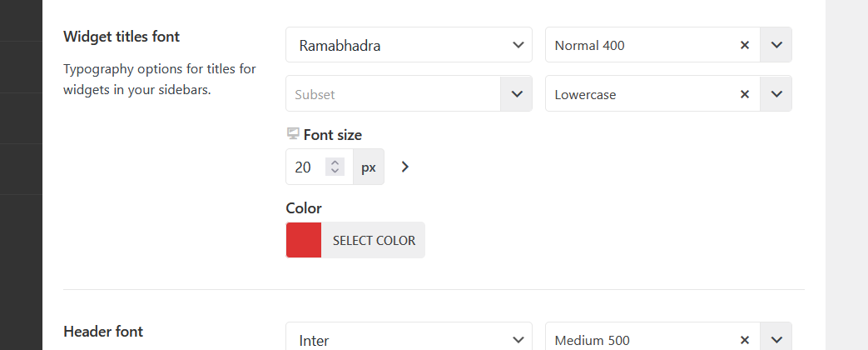868x350 pixels.
Task: Decrease font size with the down stepper arrow
Action: click(x=335, y=172)
